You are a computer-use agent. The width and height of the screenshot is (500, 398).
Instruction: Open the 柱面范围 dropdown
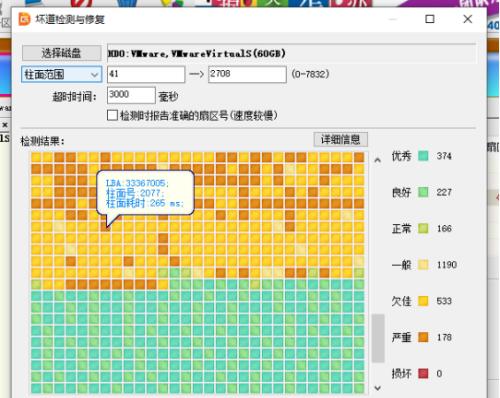(x=62, y=74)
